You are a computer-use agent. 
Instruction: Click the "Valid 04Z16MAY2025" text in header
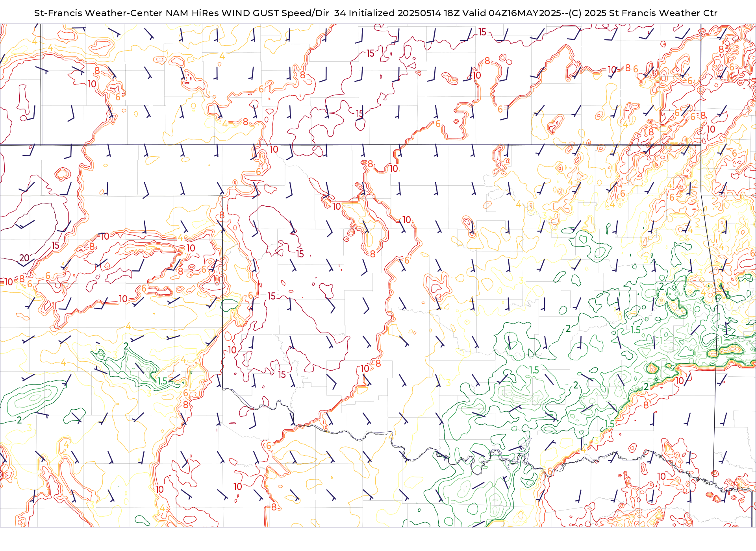pyautogui.click(x=511, y=13)
